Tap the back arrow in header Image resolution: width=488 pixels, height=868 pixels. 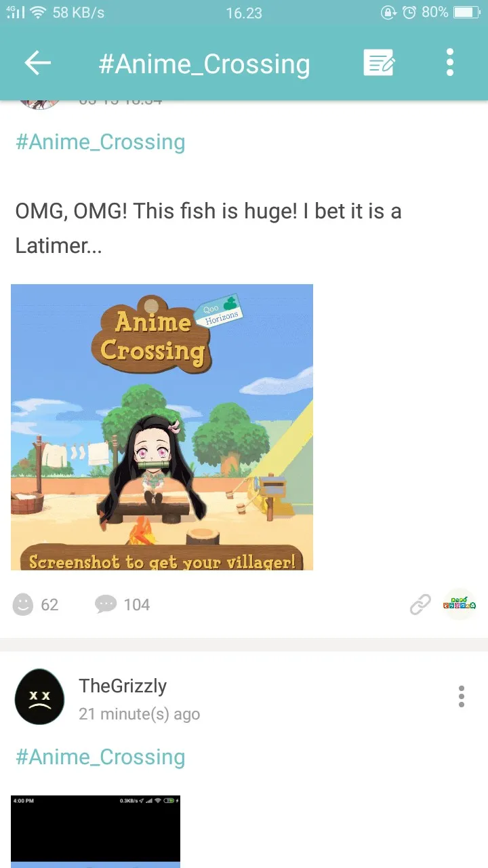tap(38, 64)
